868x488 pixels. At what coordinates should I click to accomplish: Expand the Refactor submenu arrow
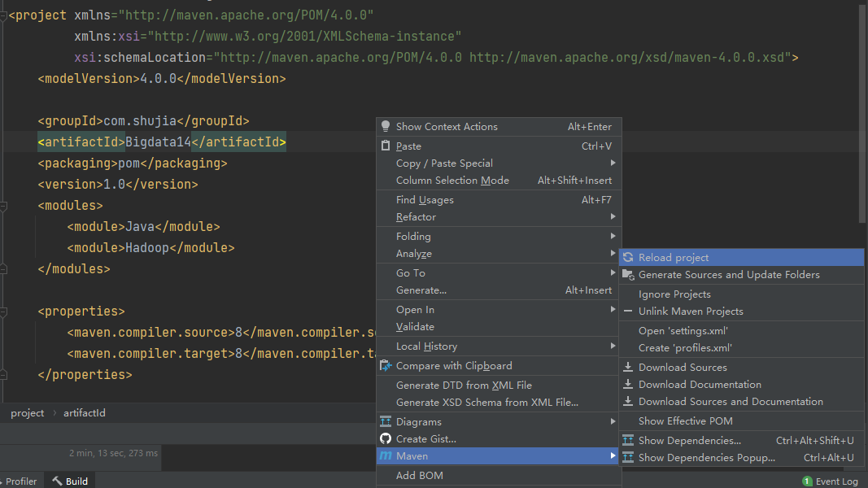(x=613, y=217)
